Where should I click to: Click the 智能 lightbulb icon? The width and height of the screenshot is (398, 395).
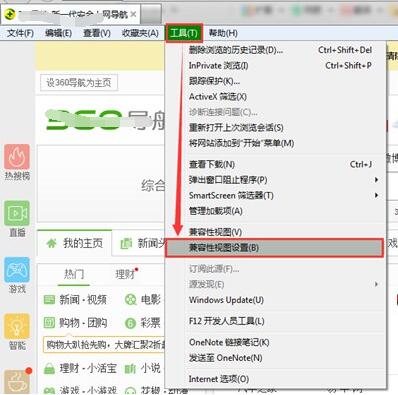17,326
